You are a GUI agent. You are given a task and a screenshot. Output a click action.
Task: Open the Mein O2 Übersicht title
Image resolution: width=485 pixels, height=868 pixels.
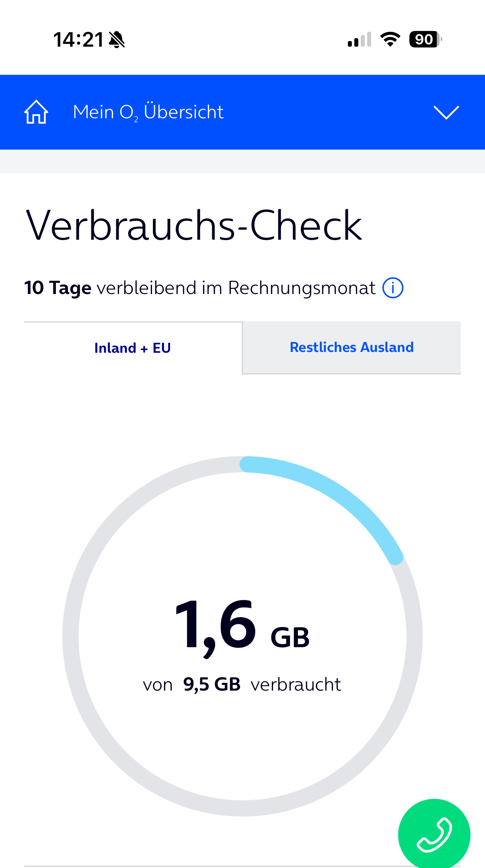(148, 112)
